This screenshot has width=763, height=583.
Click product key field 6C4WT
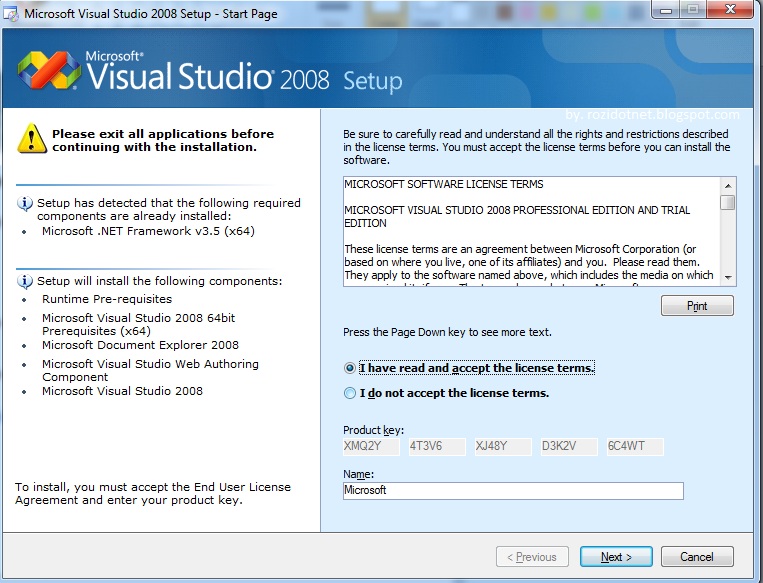tap(636, 446)
